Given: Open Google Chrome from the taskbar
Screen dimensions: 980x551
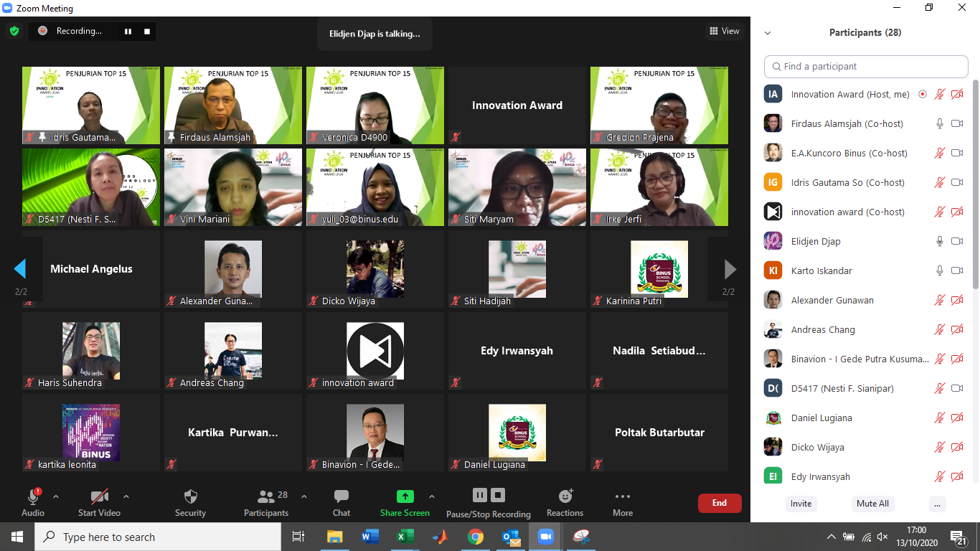Looking at the screenshot, I should 475,537.
